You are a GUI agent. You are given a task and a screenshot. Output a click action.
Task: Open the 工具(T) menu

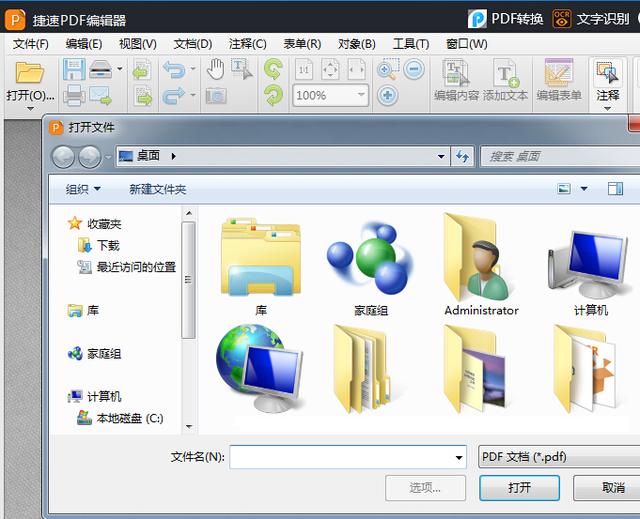[x=411, y=44]
